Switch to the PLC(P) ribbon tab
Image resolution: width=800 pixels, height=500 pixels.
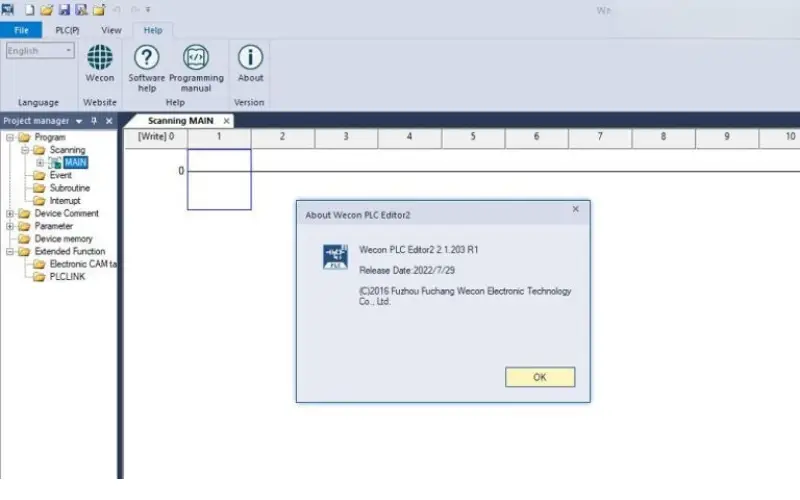(67, 30)
